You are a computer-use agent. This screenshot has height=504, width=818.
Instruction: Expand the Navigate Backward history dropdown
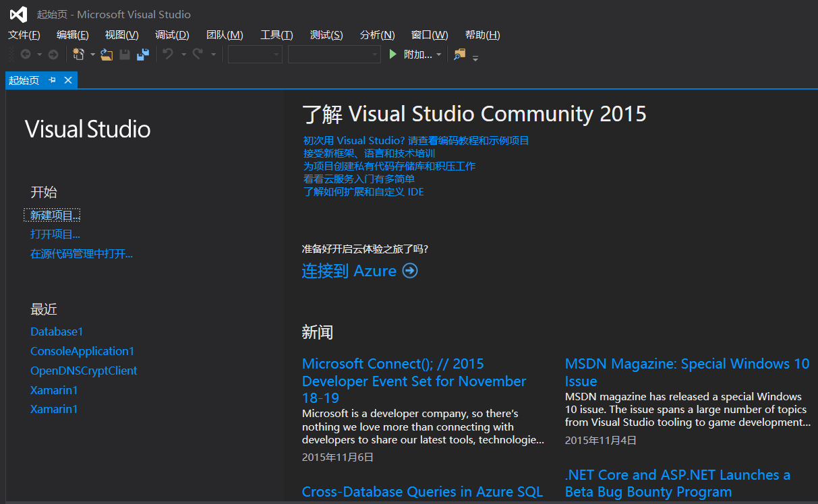[x=39, y=55]
